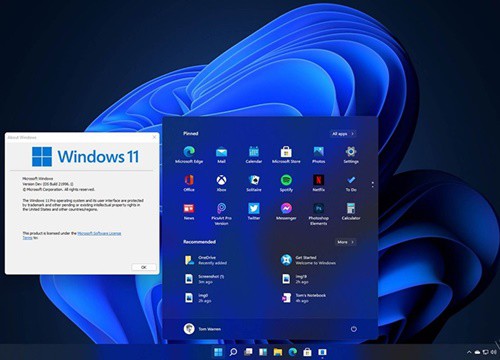Open the Mail app
Viewport: 500px width, 360px height.
pyautogui.click(x=221, y=155)
